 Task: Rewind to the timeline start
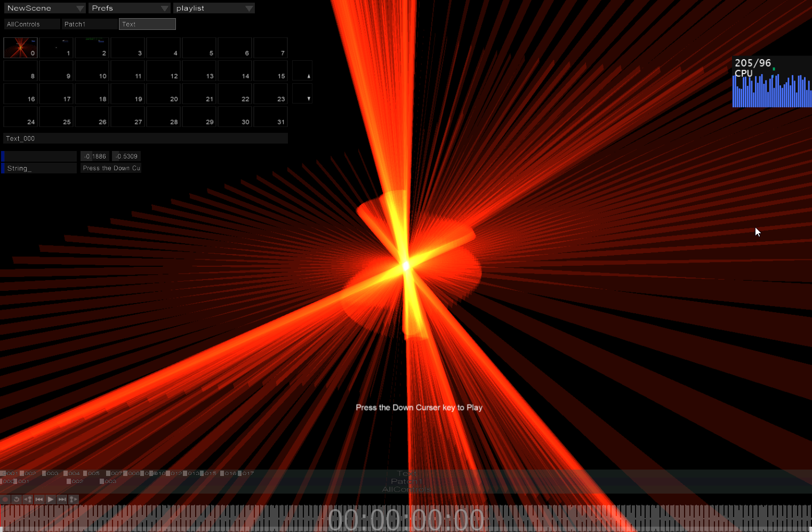[39, 499]
